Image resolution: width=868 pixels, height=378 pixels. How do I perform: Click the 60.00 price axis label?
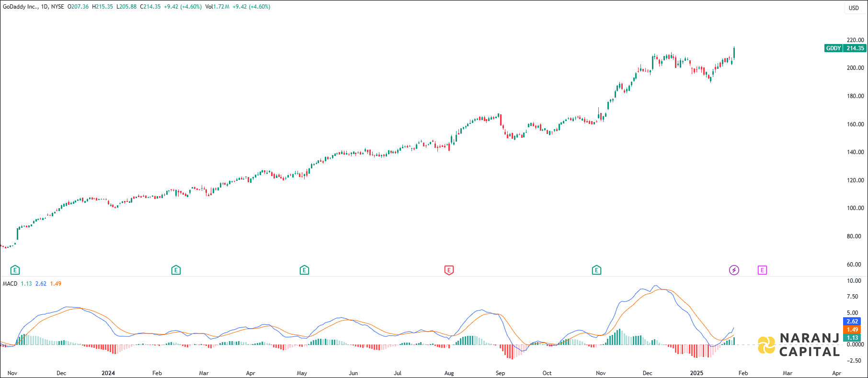(x=855, y=265)
